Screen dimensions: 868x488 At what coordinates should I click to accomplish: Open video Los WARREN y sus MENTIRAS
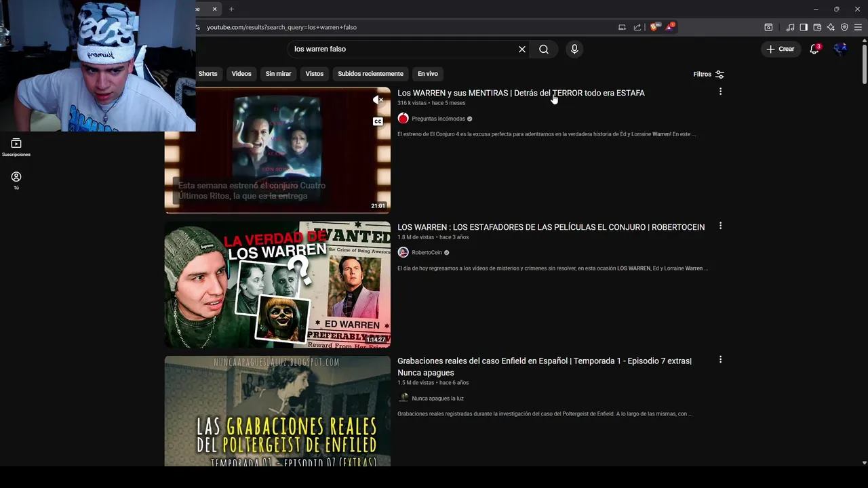tap(521, 93)
